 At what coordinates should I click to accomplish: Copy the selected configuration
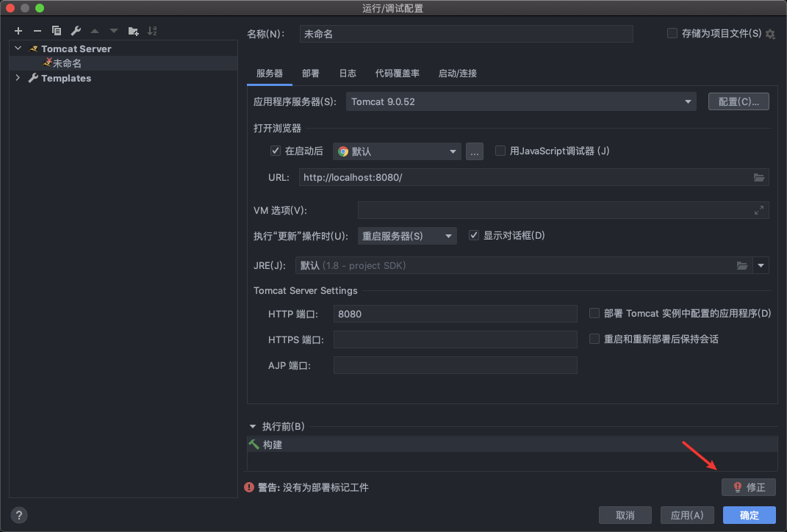(56, 31)
